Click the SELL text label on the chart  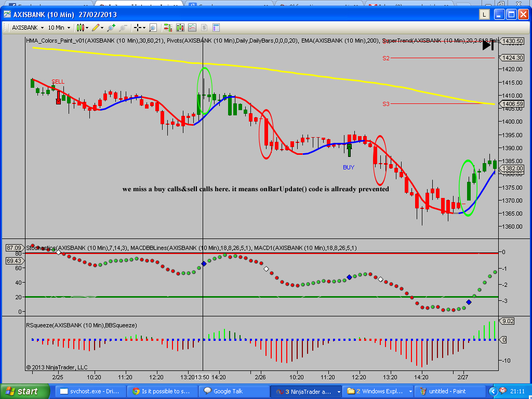58,82
